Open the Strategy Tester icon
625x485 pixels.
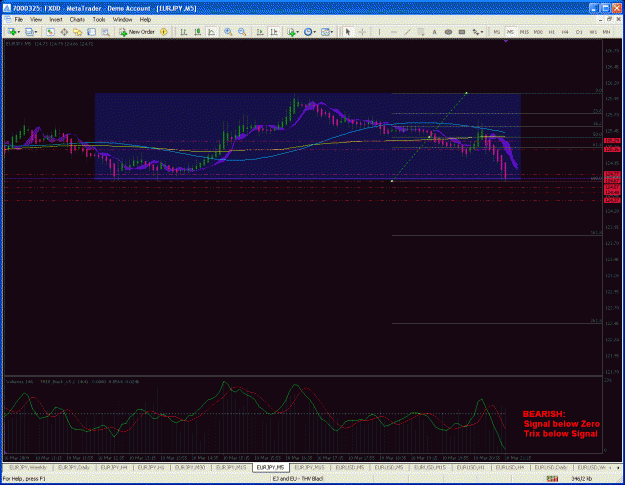point(105,32)
